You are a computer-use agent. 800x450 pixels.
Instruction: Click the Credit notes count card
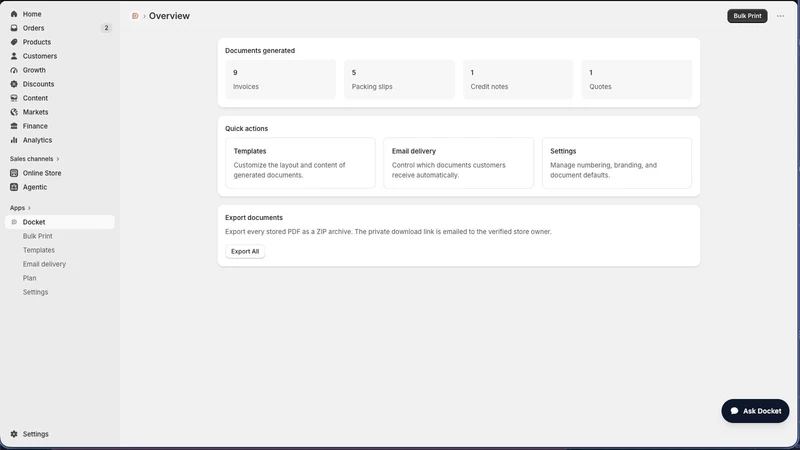[x=518, y=80]
